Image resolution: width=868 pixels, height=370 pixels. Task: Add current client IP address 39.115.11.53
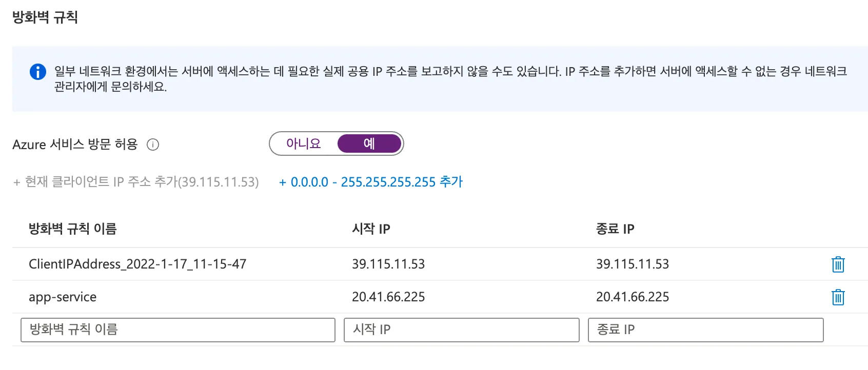tap(136, 182)
